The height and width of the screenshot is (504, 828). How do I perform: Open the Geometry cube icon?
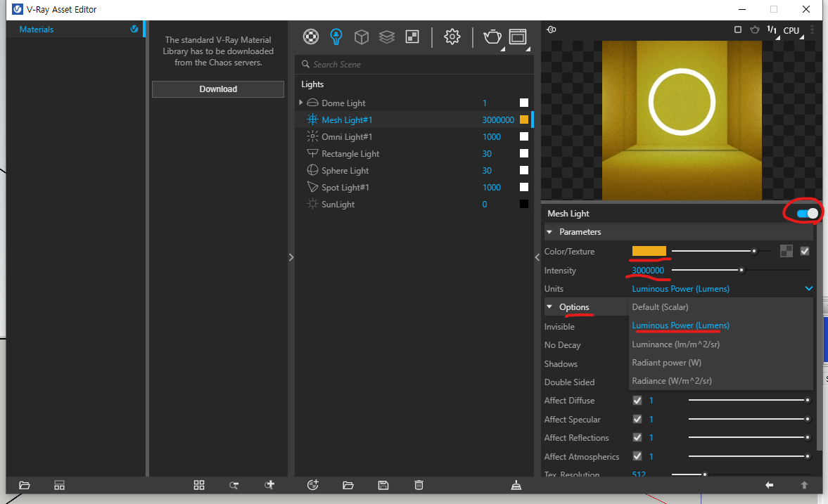(x=361, y=37)
